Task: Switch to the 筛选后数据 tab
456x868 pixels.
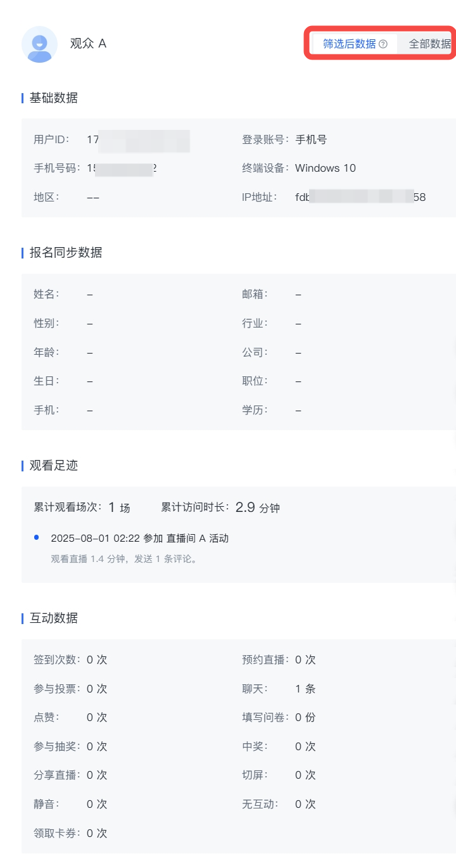Action: point(349,44)
